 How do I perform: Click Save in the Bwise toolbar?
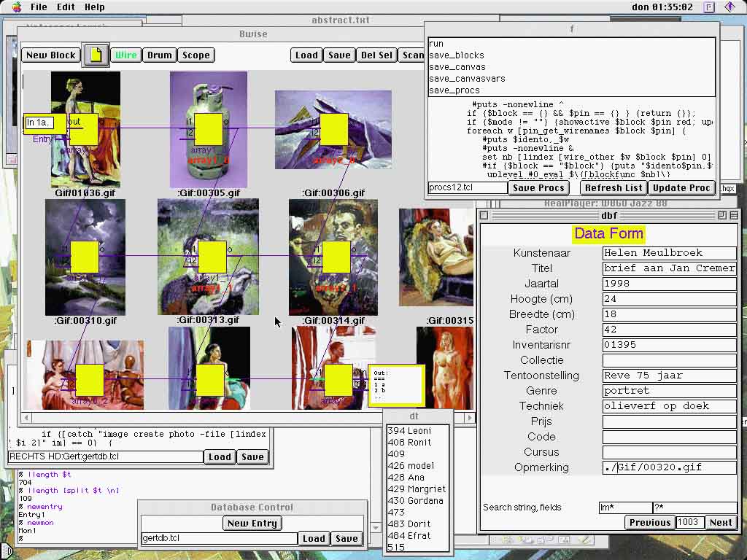[x=339, y=55]
